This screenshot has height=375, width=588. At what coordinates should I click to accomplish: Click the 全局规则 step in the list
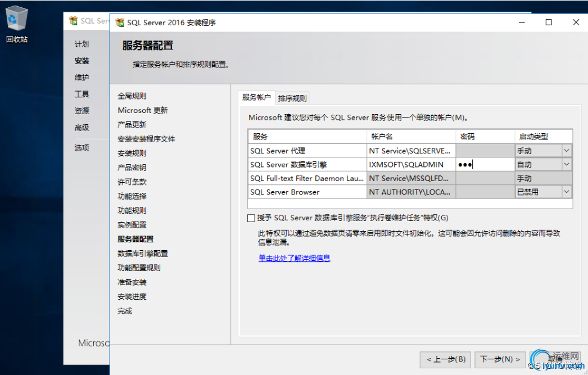pos(132,96)
